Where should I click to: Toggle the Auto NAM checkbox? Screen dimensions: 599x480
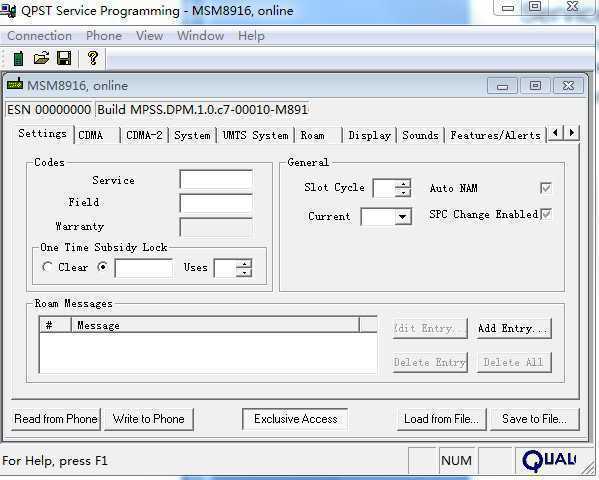tap(546, 188)
